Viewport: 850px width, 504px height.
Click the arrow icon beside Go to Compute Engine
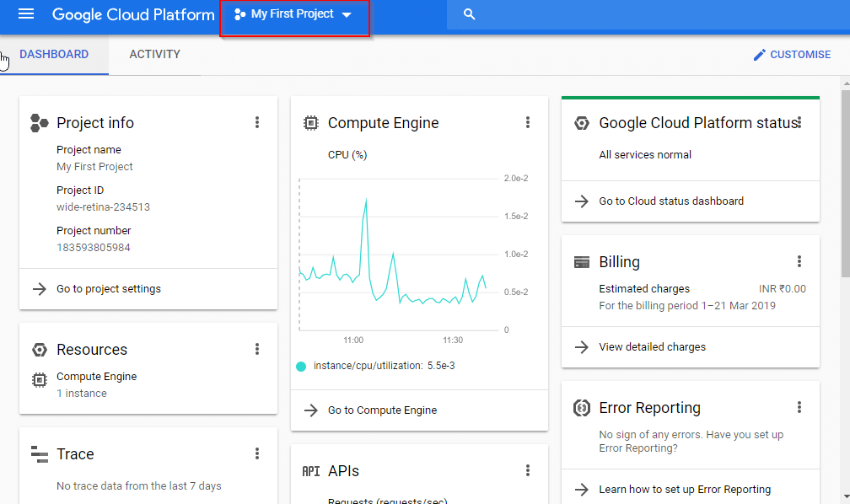pos(310,410)
